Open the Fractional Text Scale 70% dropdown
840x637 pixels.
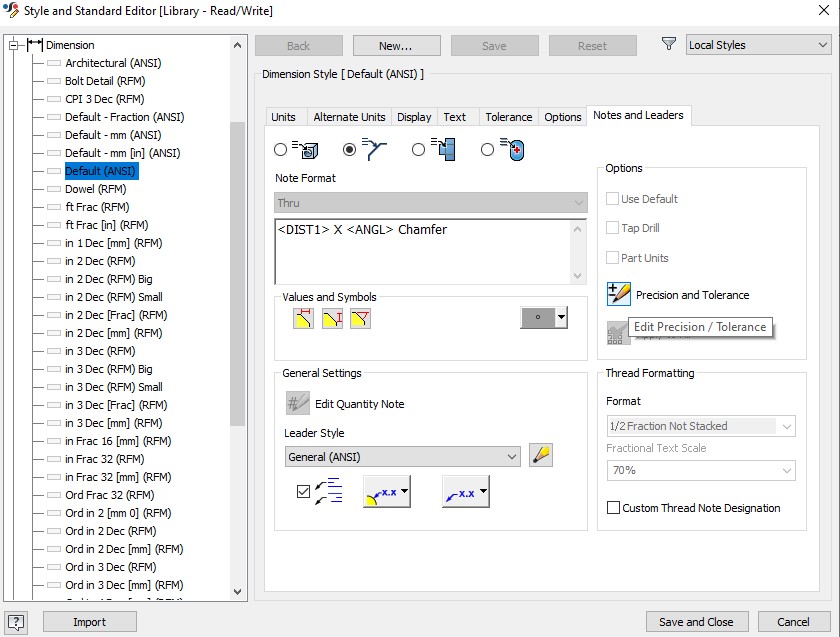pos(701,470)
